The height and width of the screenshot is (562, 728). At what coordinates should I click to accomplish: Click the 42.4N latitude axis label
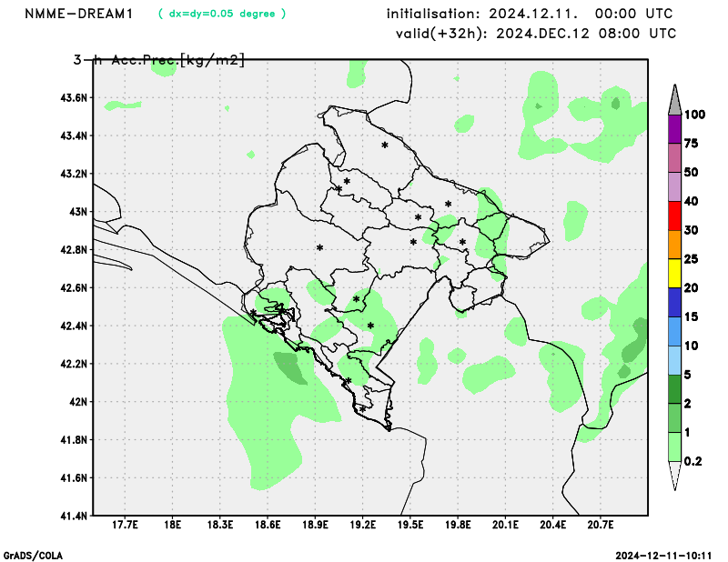[74, 326]
